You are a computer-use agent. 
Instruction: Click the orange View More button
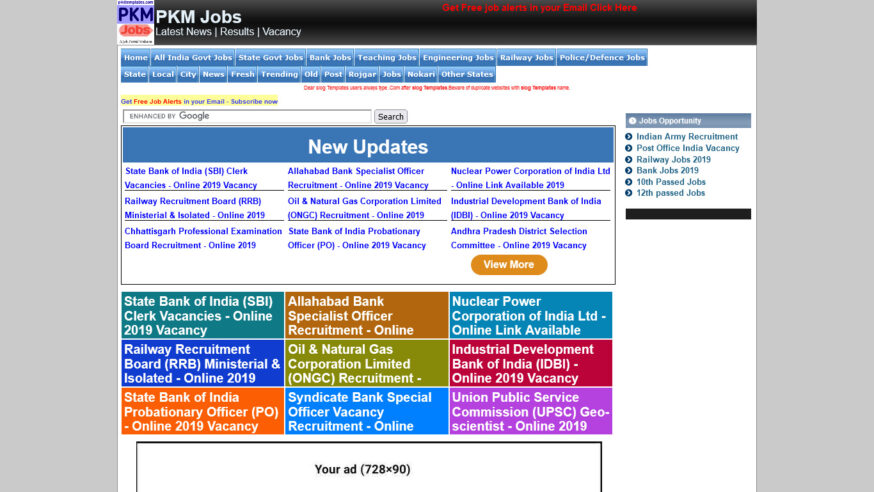coord(509,265)
